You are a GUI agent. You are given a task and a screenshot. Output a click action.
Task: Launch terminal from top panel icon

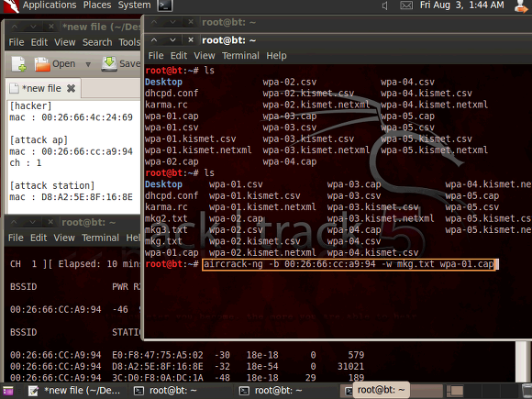(x=165, y=6)
